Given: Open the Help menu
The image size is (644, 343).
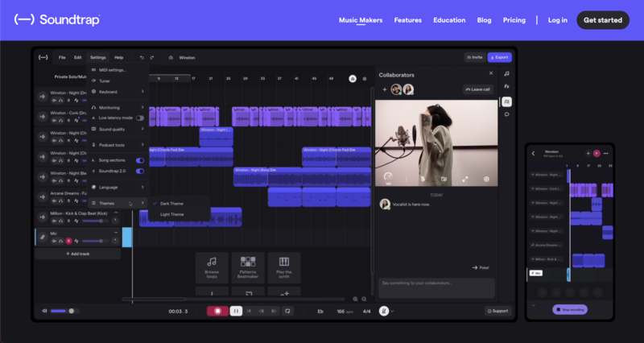Looking at the screenshot, I should 118,57.
